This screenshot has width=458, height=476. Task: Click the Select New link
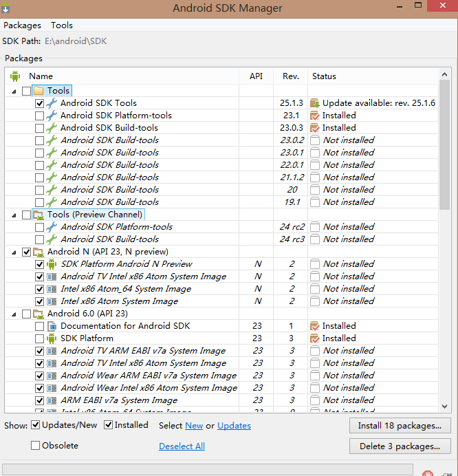click(x=194, y=426)
